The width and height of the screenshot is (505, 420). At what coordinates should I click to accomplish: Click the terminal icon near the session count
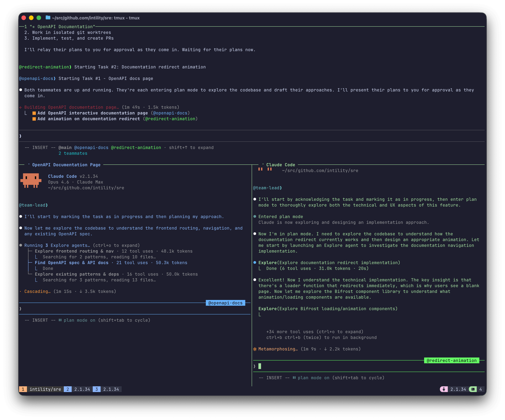pyautogui.click(x=473, y=389)
